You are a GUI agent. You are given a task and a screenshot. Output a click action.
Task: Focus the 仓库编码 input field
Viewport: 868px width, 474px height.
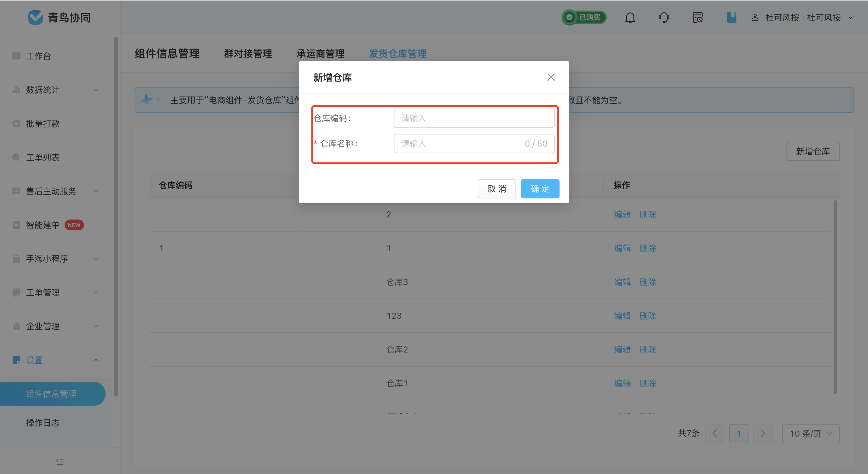474,118
